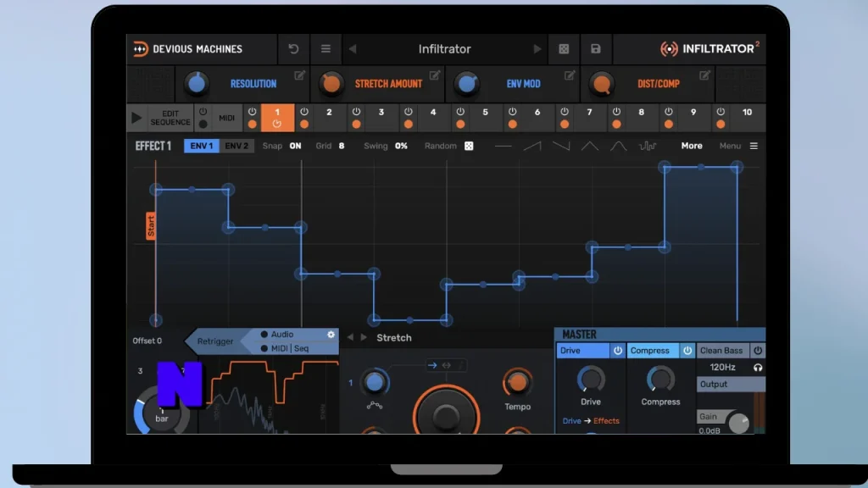Screen dimensions: 868x488
Task: Go to previous preset arrow
Action: tap(353, 48)
